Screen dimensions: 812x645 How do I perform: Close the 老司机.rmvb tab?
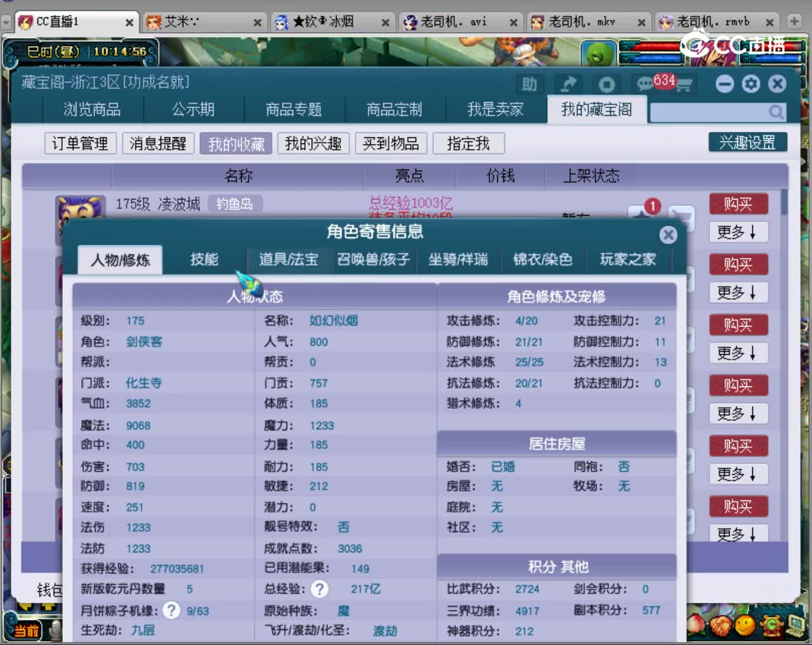click(769, 23)
